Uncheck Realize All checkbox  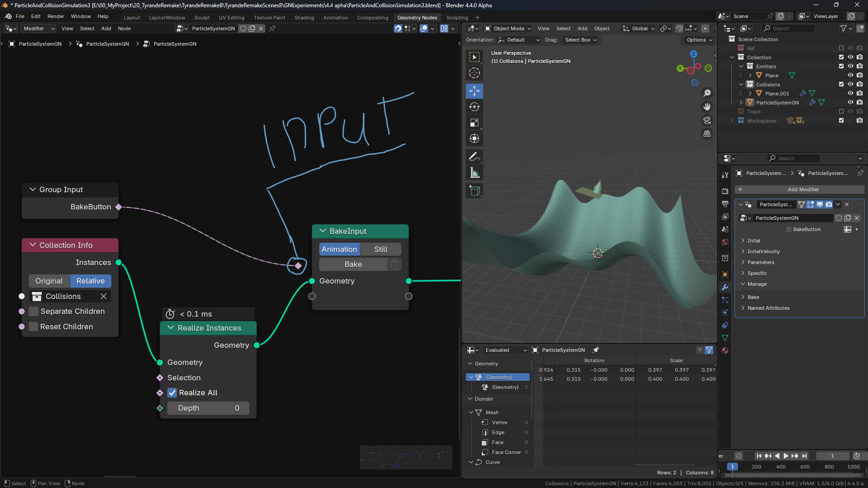(x=172, y=393)
